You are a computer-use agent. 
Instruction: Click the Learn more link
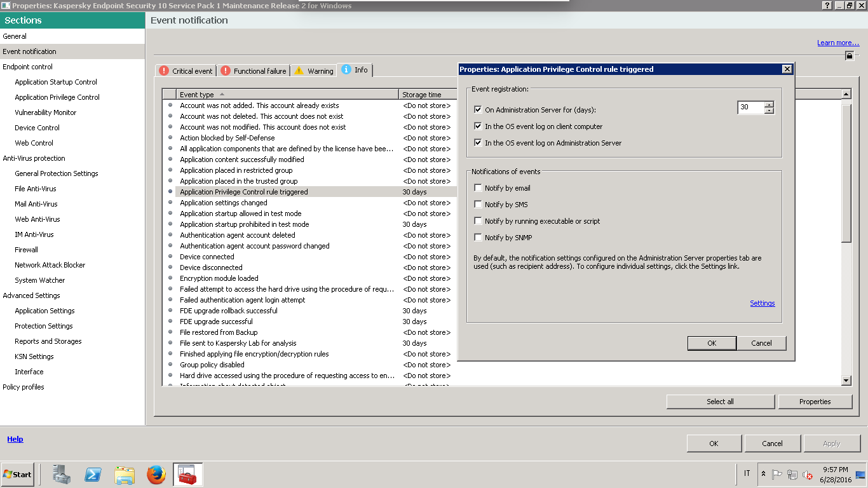(x=838, y=43)
